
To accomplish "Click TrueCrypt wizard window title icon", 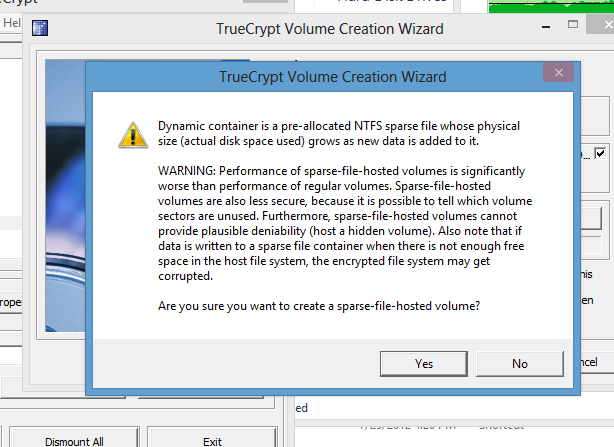I will pos(40,28).
